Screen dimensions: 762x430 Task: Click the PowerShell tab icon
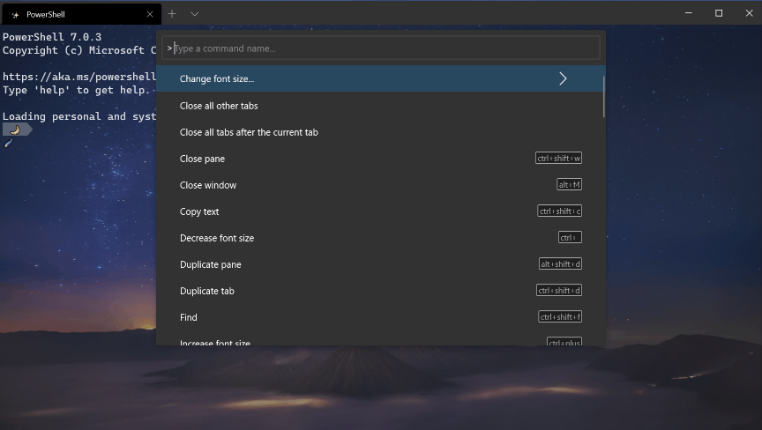14,14
